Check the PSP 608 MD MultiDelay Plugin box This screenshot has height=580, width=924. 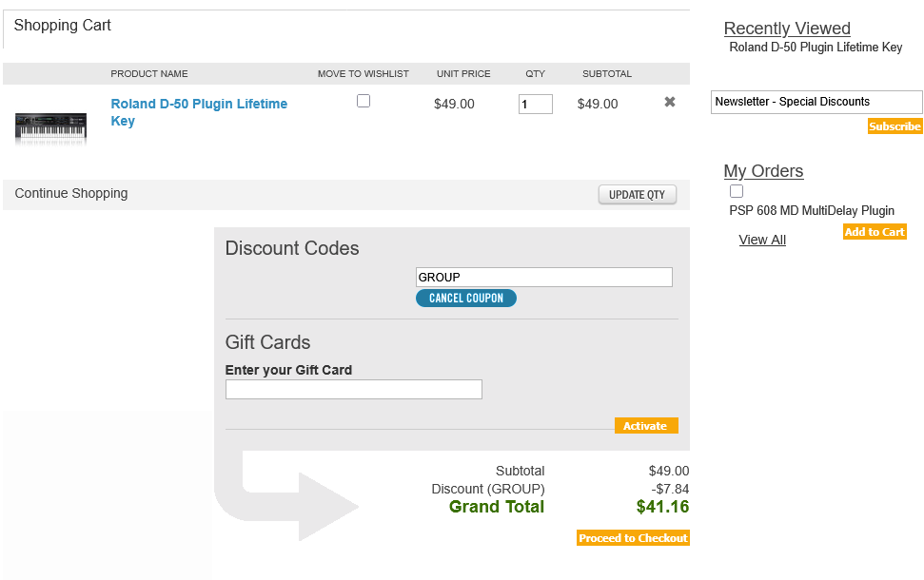(736, 191)
